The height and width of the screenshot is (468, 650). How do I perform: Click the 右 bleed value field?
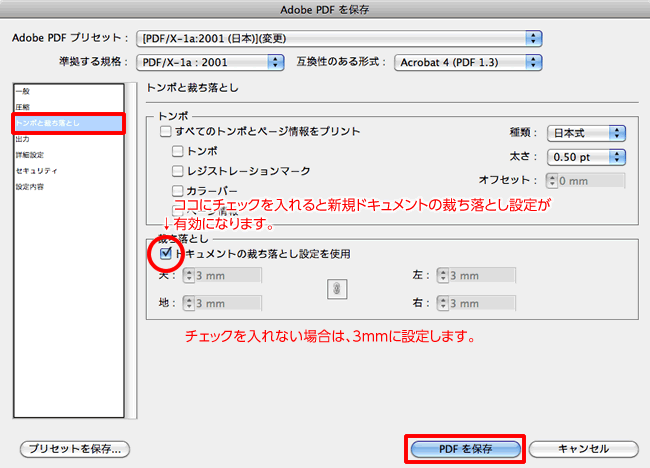482,303
